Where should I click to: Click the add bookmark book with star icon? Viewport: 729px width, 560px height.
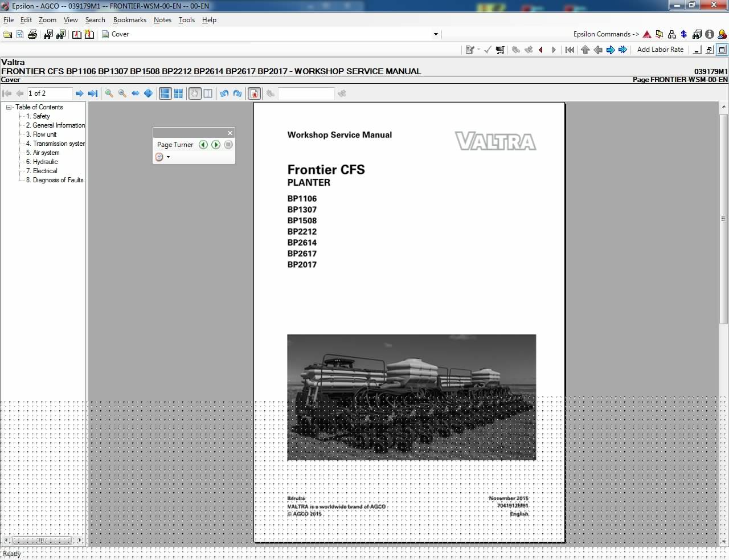tap(89, 34)
